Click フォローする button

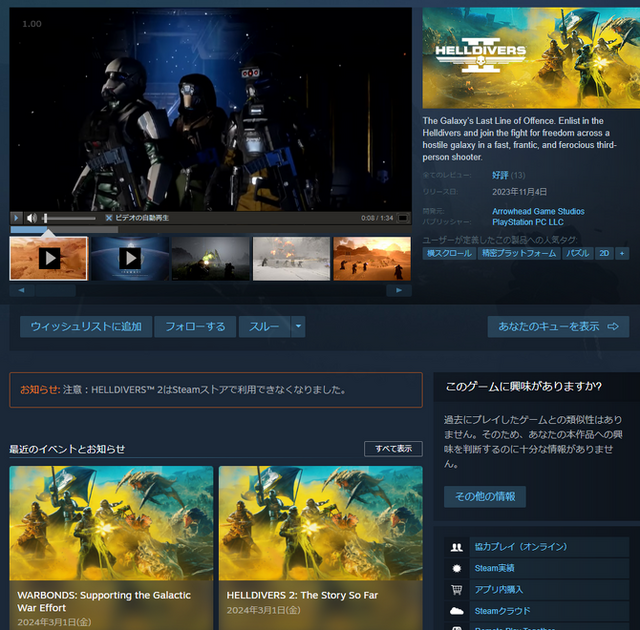tap(195, 326)
